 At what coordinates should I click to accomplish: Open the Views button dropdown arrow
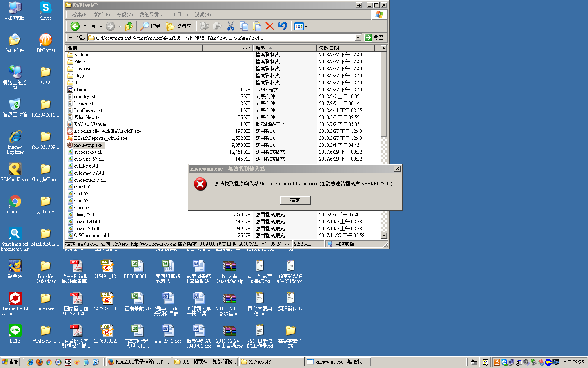pos(306,27)
